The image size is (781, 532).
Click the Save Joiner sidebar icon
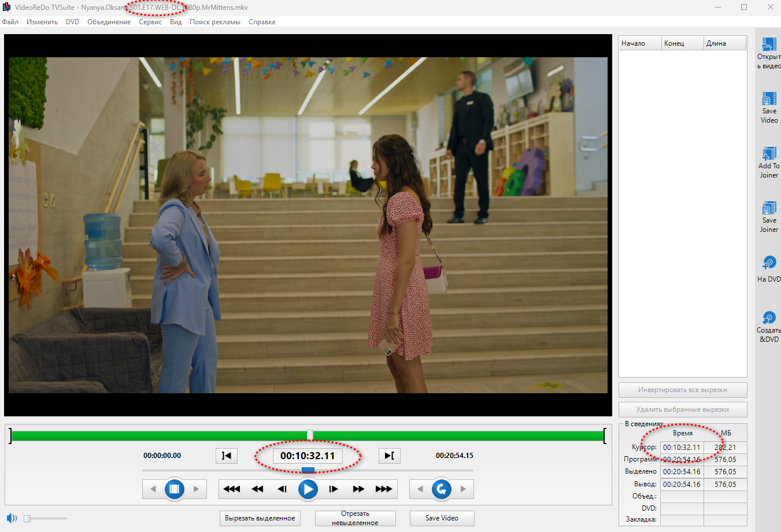[769, 208]
